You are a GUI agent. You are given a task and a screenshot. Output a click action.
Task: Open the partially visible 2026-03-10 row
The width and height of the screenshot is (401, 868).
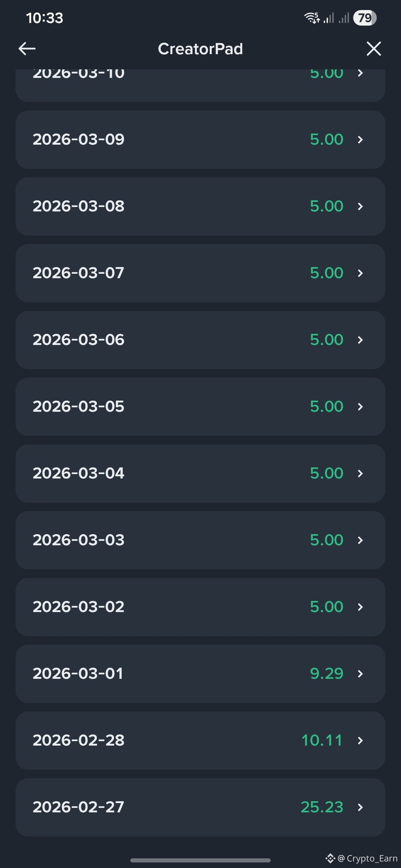pos(200,86)
